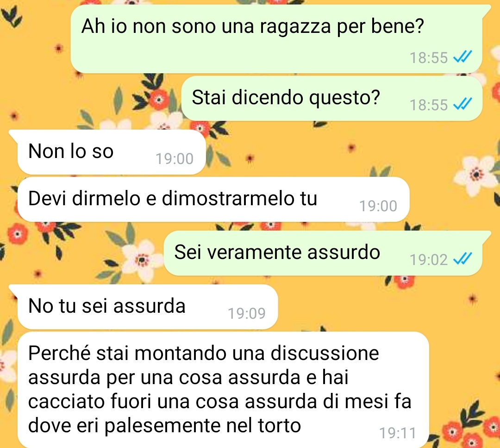Tap the 19:09 timestamp on 'No tu sei assurda'
Viewport: 500px width, 448px height.
[x=246, y=313]
